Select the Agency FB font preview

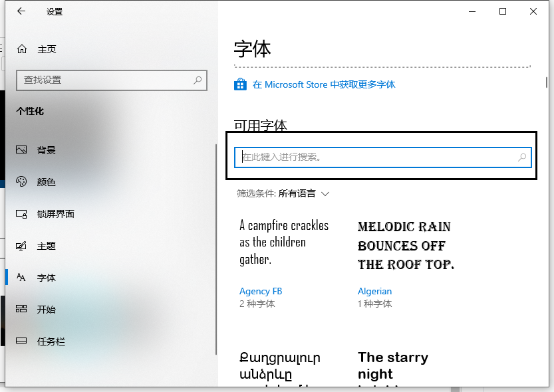coord(285,242)
